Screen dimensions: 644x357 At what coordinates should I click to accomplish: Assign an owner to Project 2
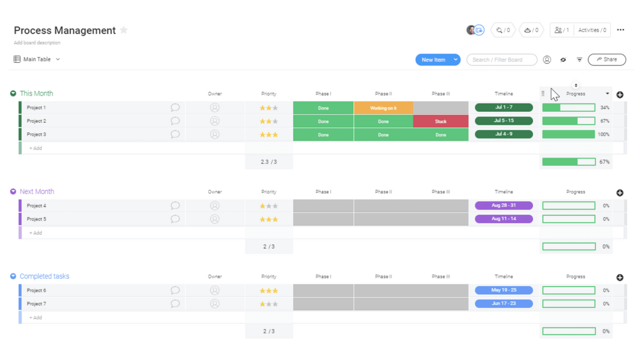[215, 121]
